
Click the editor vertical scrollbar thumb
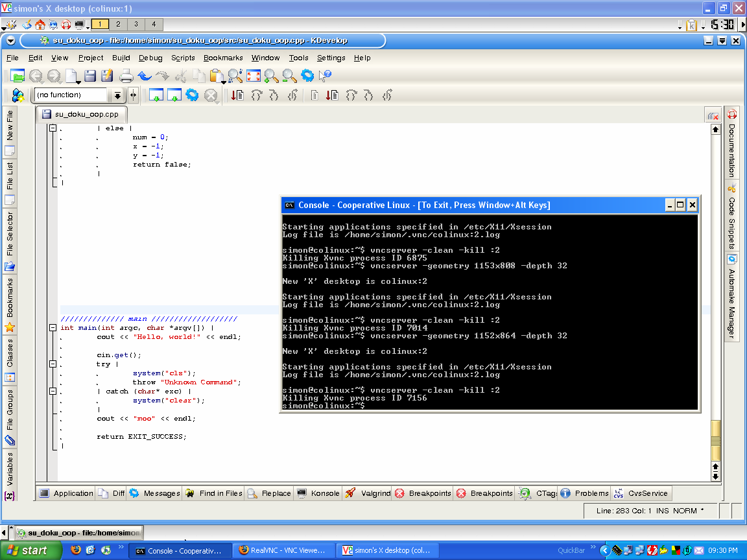coord(716,441)
